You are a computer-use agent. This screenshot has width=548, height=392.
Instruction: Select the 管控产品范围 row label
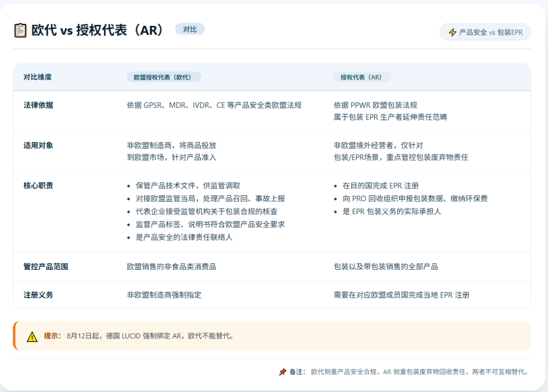click(46, 267)
